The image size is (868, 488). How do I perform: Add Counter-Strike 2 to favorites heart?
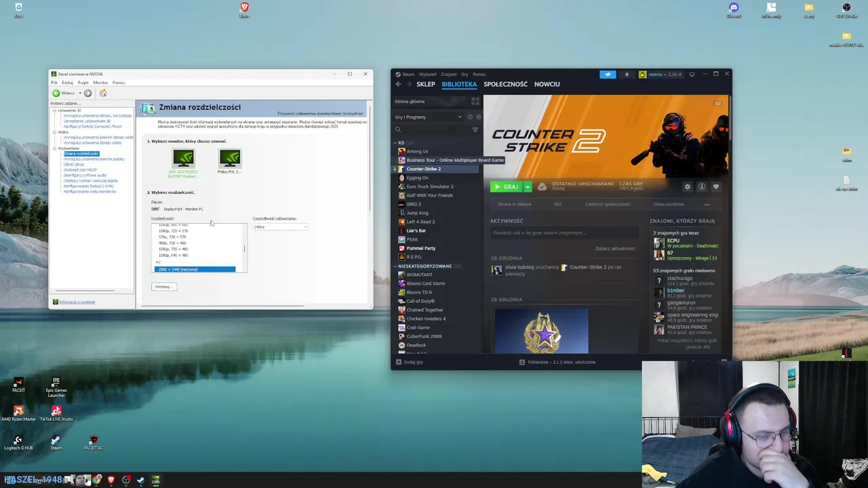716,186
